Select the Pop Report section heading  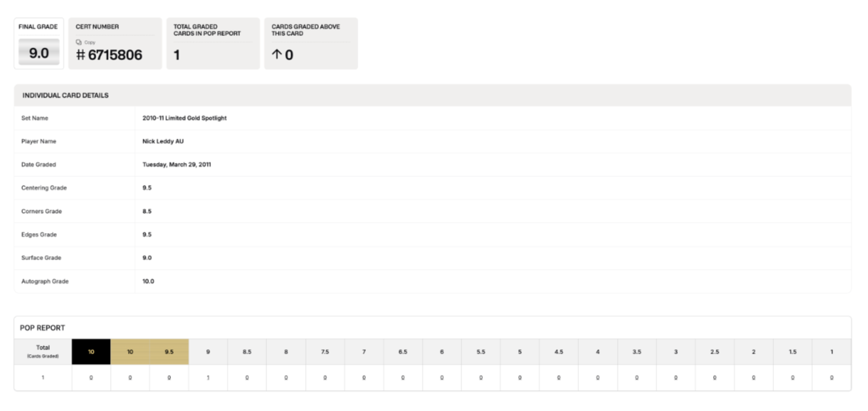[42, 328]
